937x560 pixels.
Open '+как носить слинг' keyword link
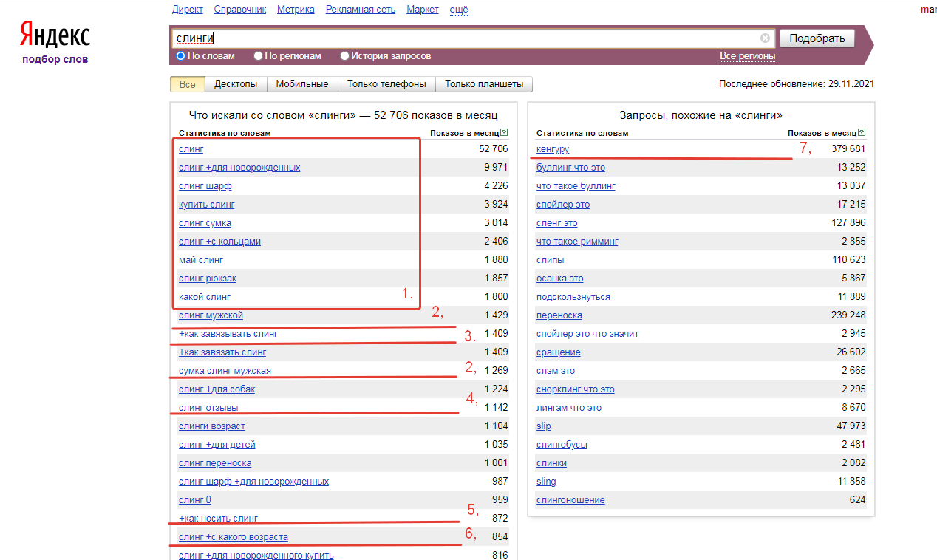coord(219,519)
